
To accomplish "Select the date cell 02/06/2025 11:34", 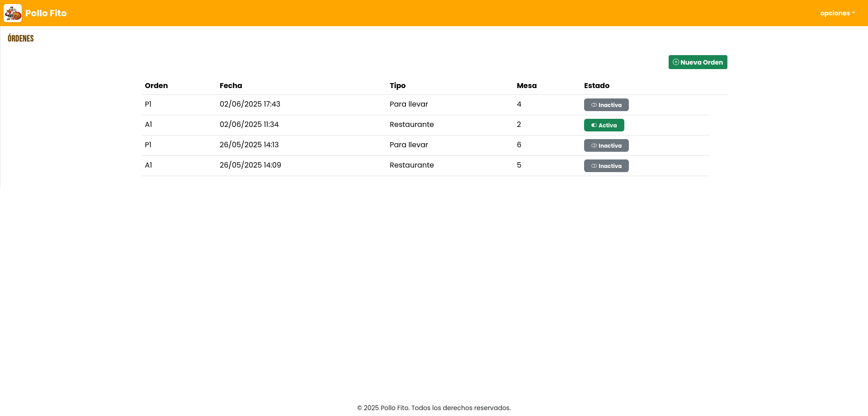I will pyautogui.click(x=249, y=125).
